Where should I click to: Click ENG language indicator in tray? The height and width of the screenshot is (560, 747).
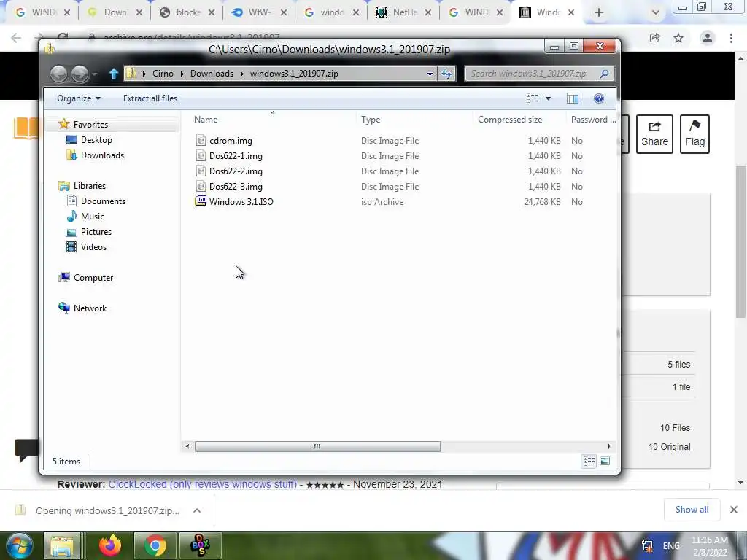(x=671, y=545)
